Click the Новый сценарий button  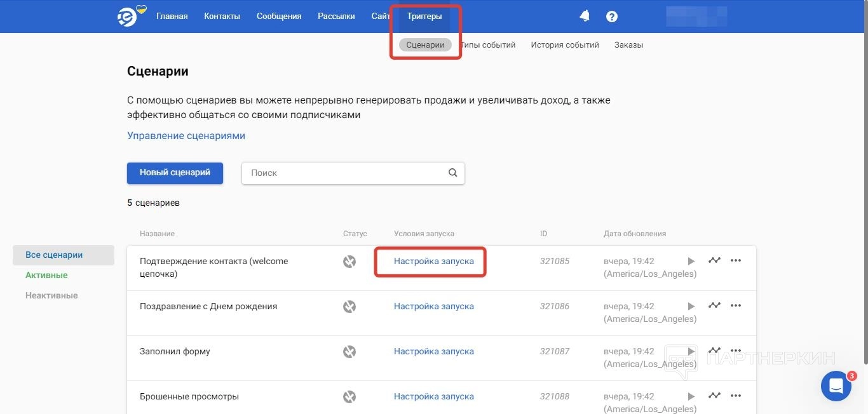175,173
